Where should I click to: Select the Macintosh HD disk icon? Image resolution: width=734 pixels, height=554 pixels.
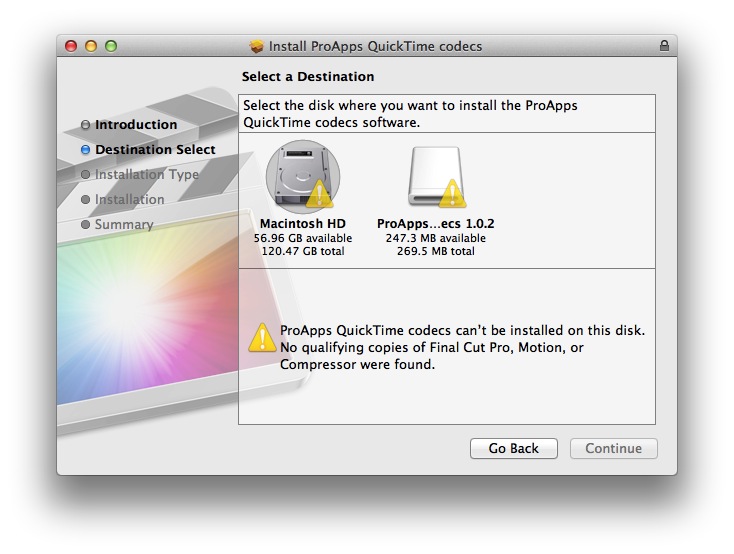coord(303,177)
